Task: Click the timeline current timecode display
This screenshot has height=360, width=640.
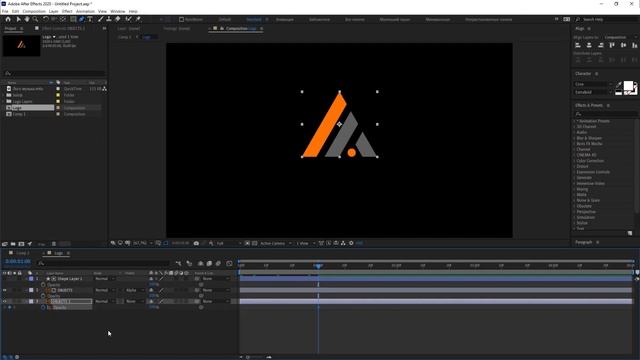Action: click(18, 262)
